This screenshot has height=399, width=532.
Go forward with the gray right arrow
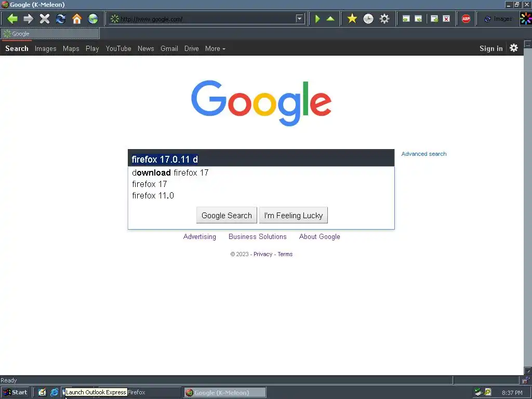(x=29, y=19)
